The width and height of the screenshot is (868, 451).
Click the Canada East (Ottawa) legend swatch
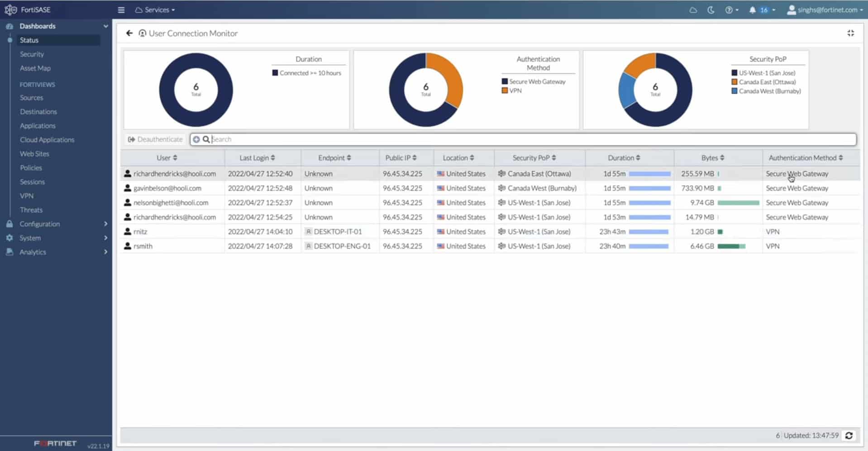coord(734,82)
